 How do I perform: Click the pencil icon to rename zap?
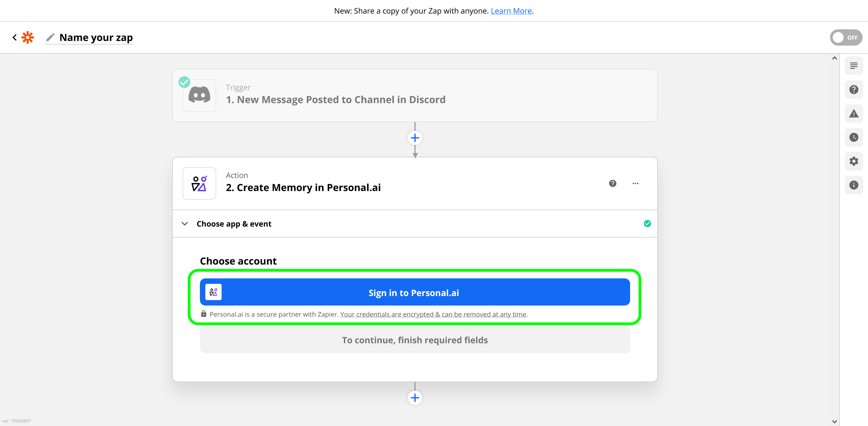(x=50, y=37)
